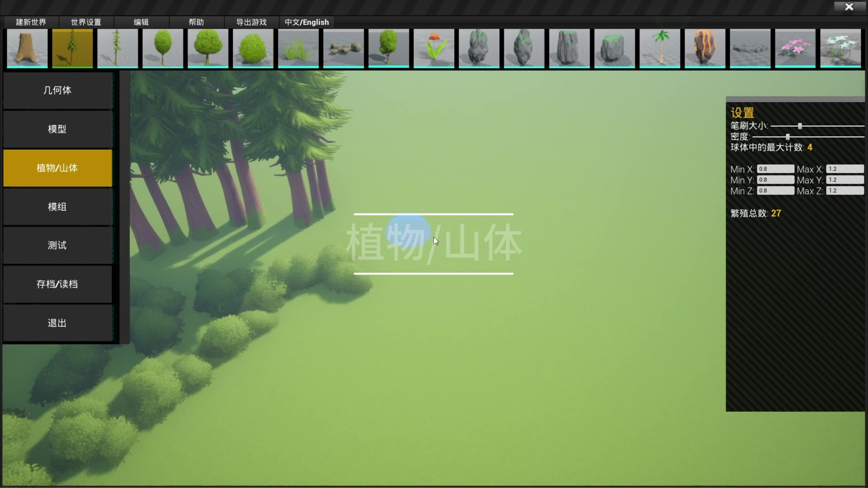Click the 密度 density slider handle
868x488 pixels.
(788, 137)
